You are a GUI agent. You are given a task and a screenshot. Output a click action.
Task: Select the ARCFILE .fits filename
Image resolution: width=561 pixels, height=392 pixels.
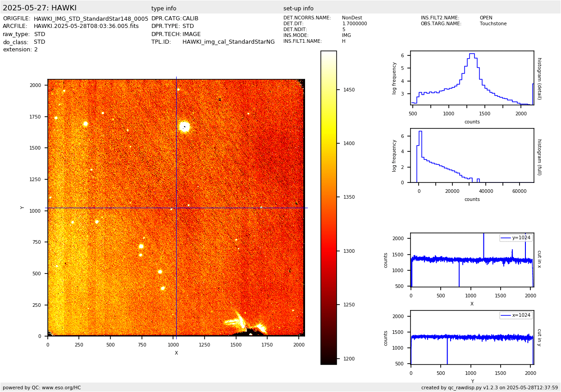point(86,26)
